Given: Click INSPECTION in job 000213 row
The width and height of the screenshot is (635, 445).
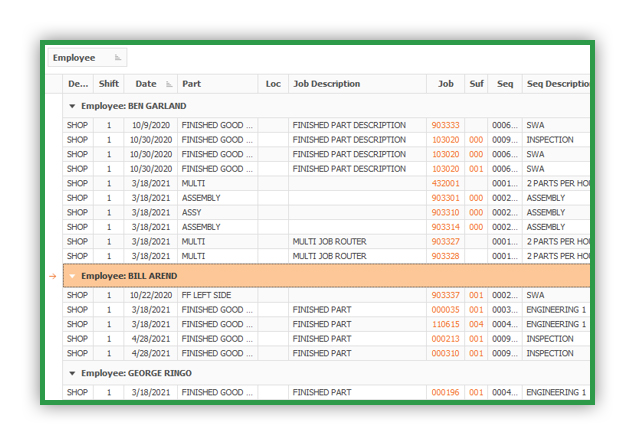Looking at the screenshot, I should click(550, 339).
